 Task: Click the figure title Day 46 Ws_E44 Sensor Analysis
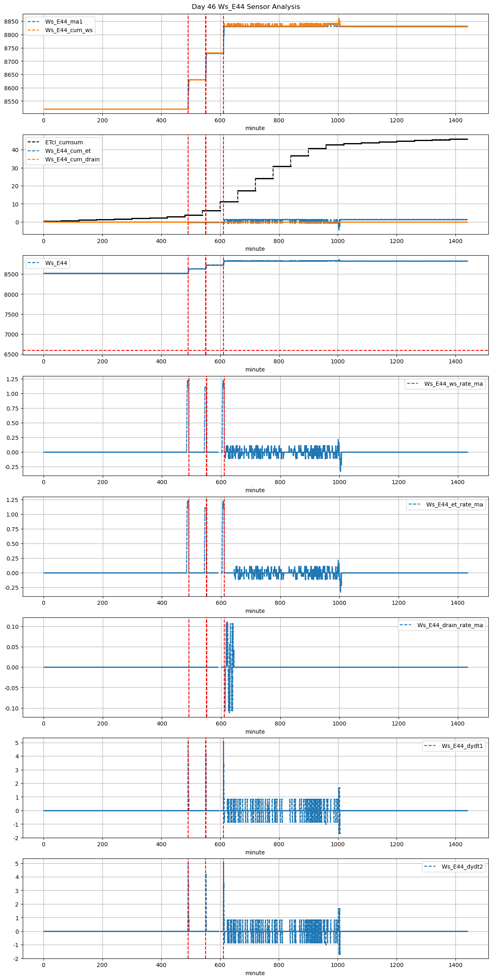click(x=246, y=7)
